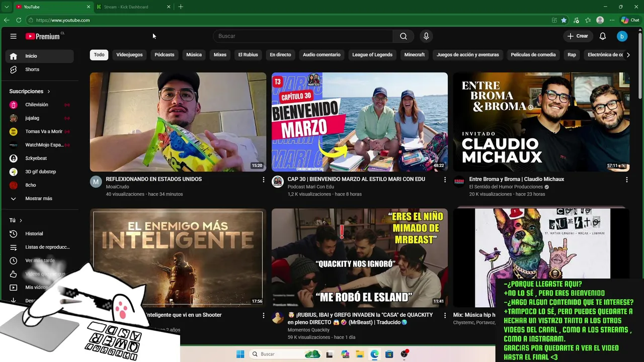Select the Música filter chip
Image resolution: width=644 pixels, height=362 pixels.
point(194,55)
